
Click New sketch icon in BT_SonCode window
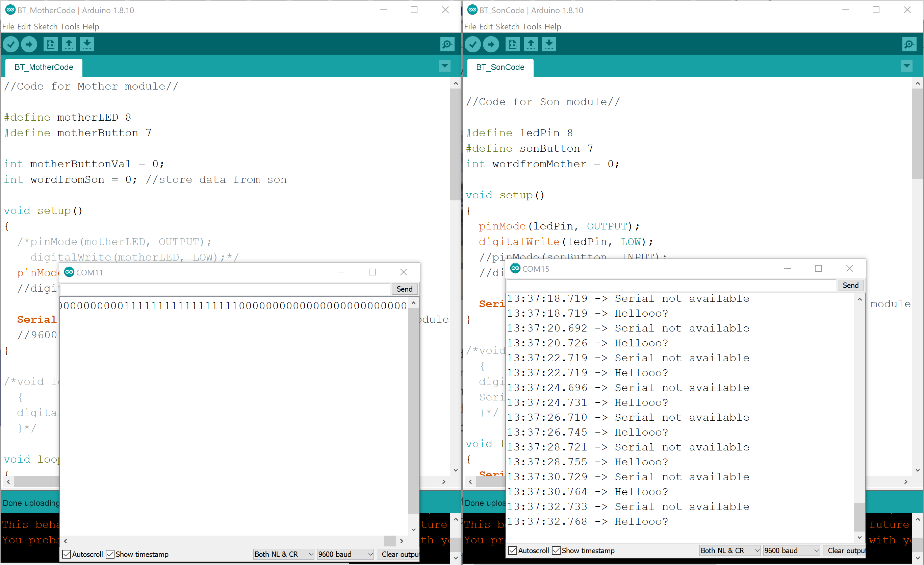point(512,44)
